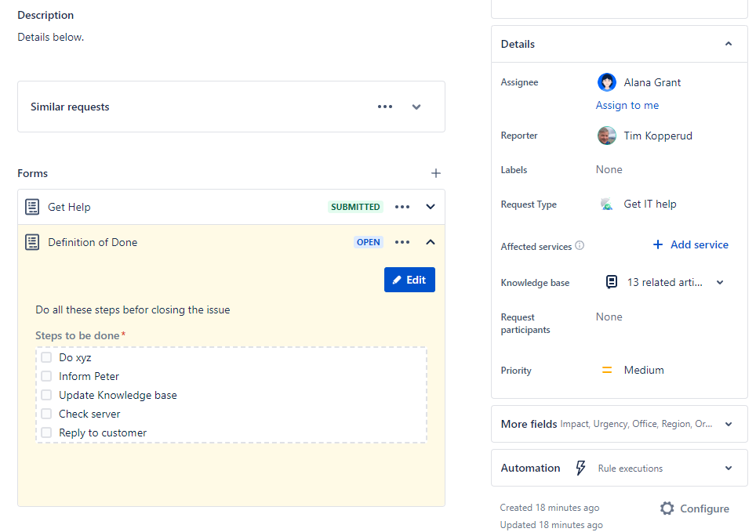Expand the More fields section
Screen dimensions: 756x532
coord(729,424)
